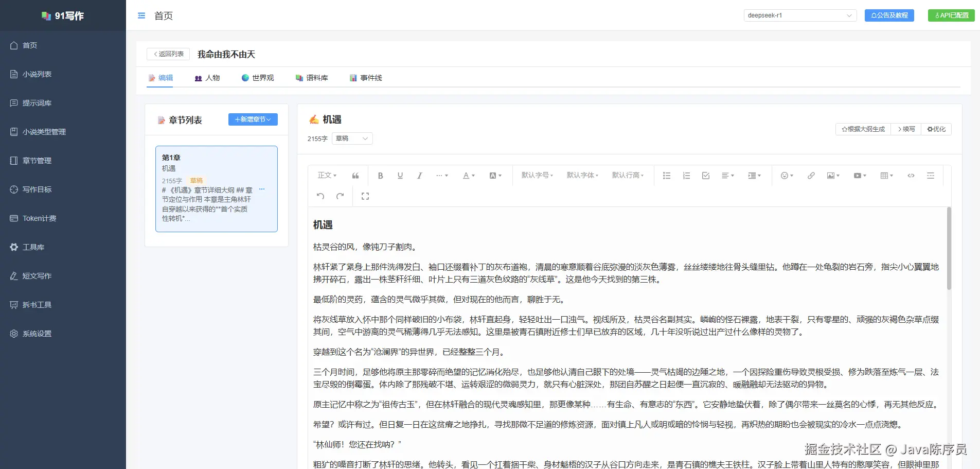Open the 默认字号 font size dropdown
Viewport: 980px width, 469px height.
coord(538,176)
